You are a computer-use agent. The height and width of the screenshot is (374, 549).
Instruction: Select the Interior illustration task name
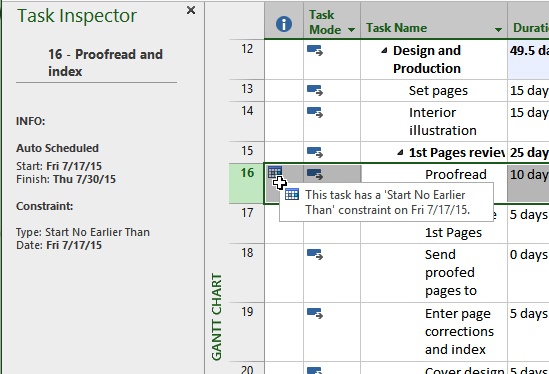443,122
